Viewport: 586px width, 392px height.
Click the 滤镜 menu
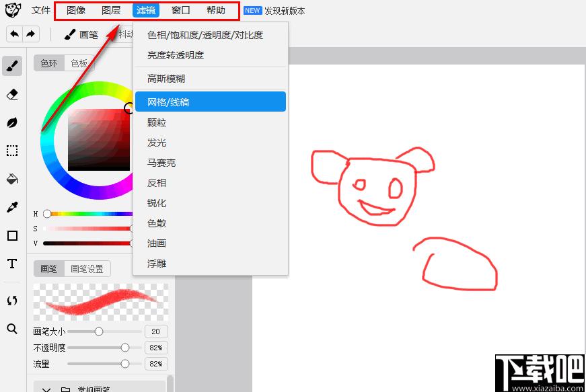(146, 11)
